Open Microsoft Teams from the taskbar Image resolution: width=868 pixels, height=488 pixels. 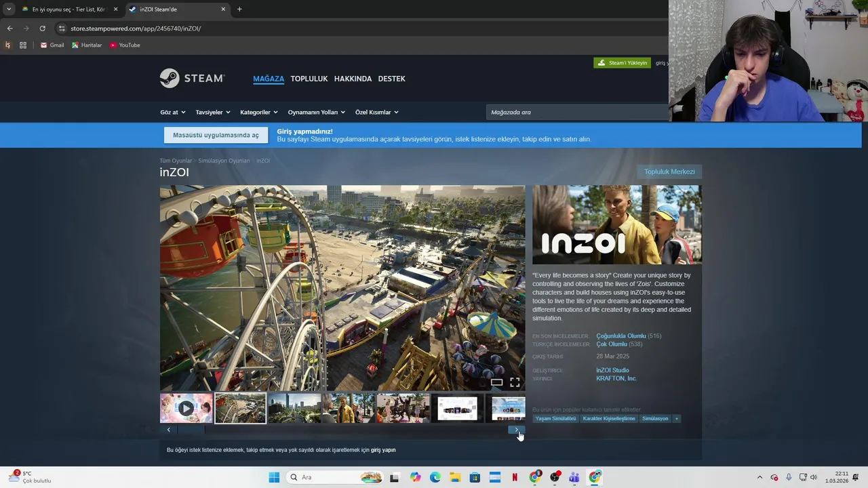[x=574, y=477]
